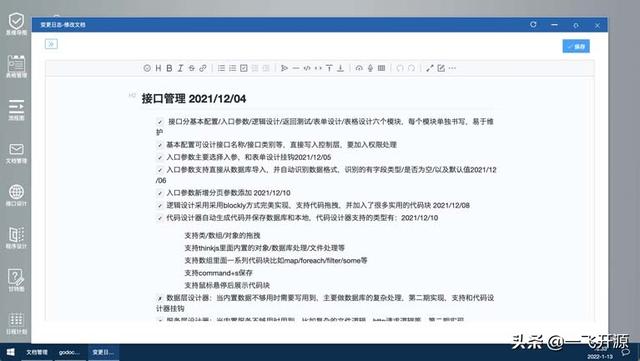The image size is (640, 361).
Task: Toggle italic formatting in the editor
Action: (x=180, y=68)
